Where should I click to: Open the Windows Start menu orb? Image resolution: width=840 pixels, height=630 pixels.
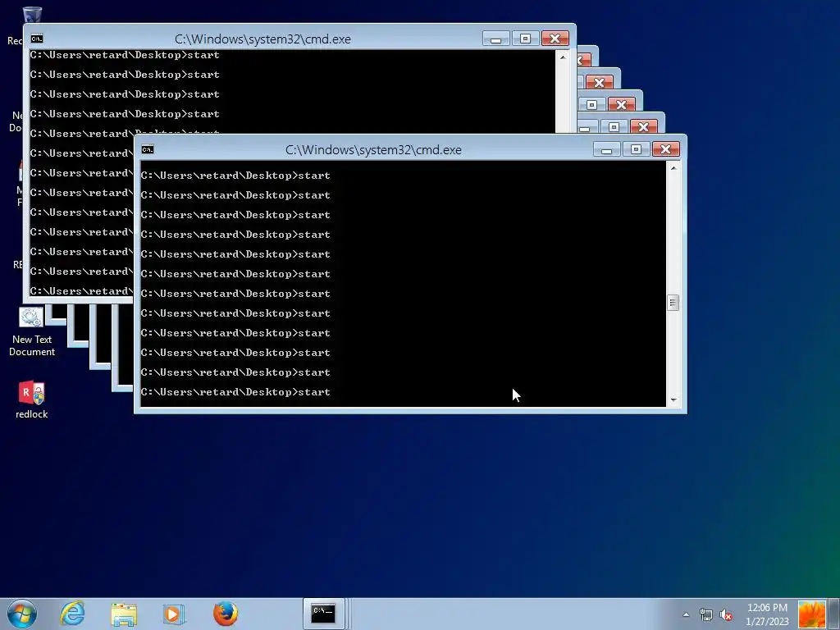point(22,614)
